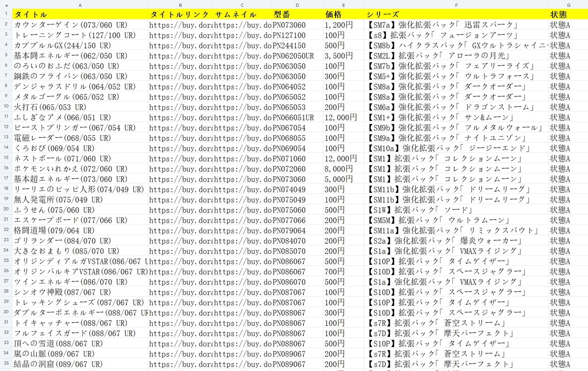
Task: Click the 価格 header cell
Action: tap(343, 14)
